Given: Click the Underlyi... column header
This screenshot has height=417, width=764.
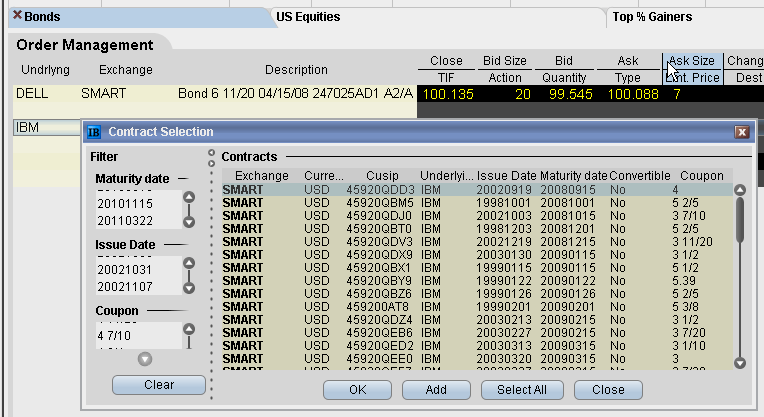Looking at the screenshot, I should [x=447, y=176].
